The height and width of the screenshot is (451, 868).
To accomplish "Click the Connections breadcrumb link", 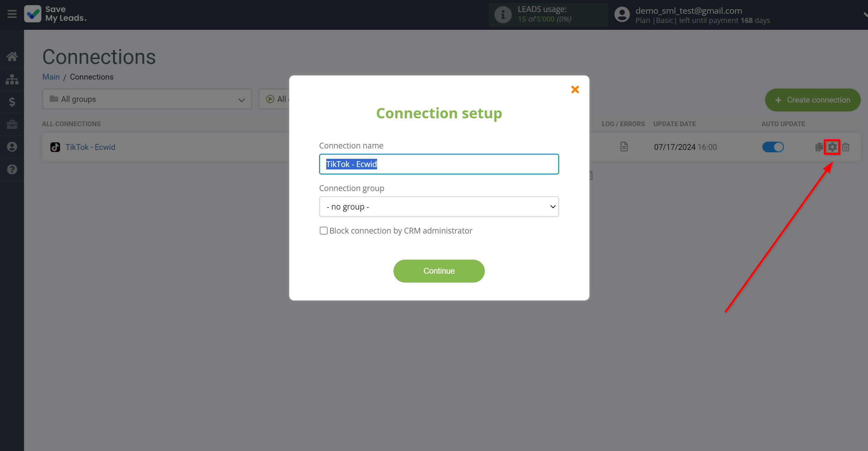I will coord(91,76).
